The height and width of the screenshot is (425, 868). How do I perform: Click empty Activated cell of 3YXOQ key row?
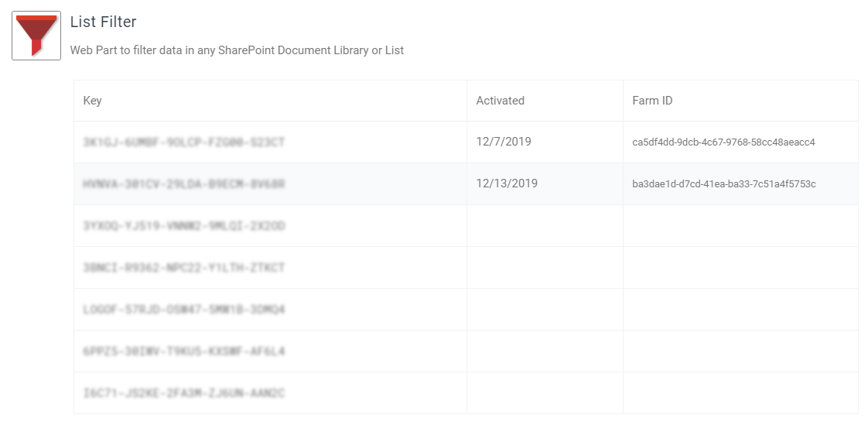pos(545,226)
